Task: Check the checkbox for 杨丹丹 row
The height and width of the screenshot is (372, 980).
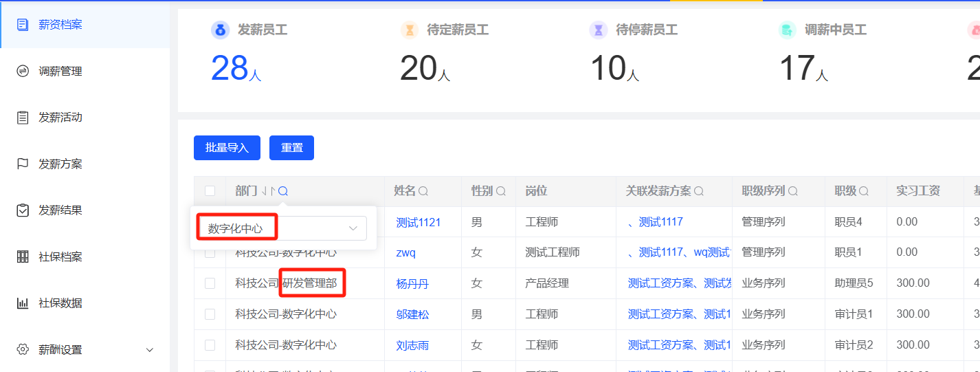Action: tap(210, 283)
